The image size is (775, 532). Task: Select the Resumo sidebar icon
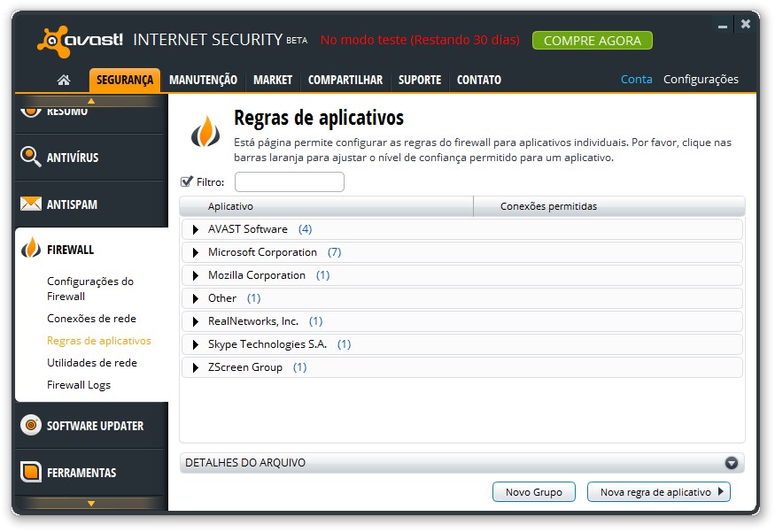[29, 106]
